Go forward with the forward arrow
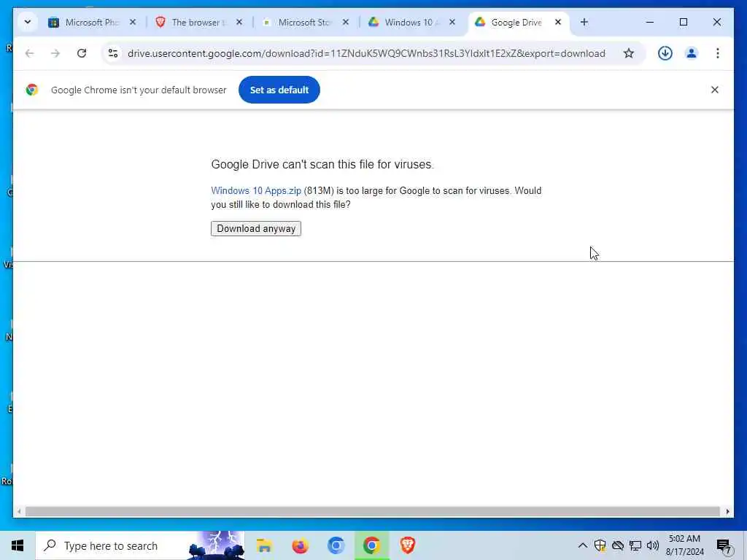Image resolution: width=747 pixels, height=560 pixels. pos(55,53)
